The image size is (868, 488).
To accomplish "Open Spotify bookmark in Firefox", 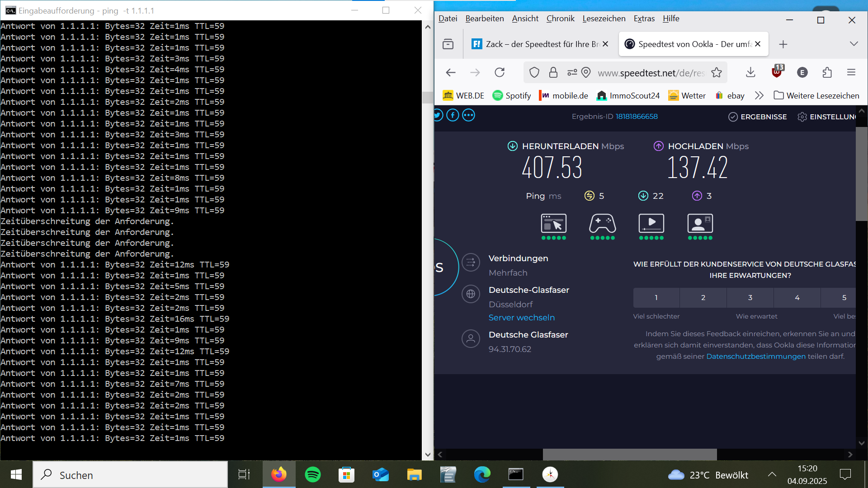I will click(512, 95).
